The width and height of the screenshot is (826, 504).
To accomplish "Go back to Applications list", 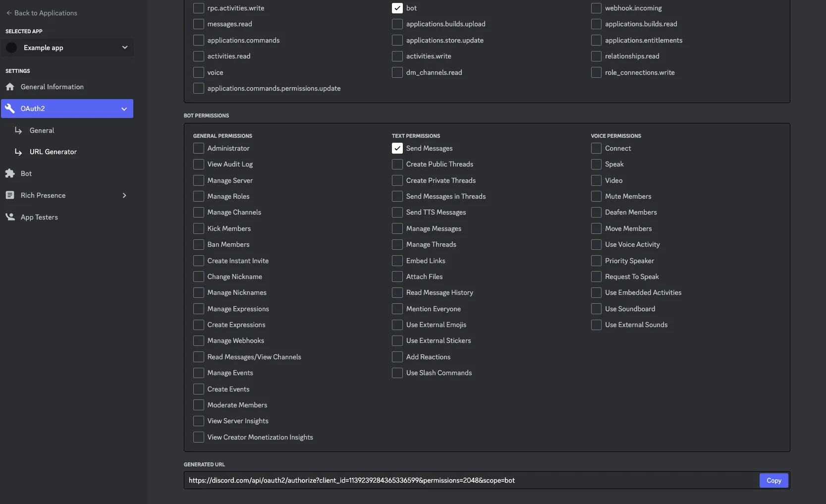I will click(45, 13).
